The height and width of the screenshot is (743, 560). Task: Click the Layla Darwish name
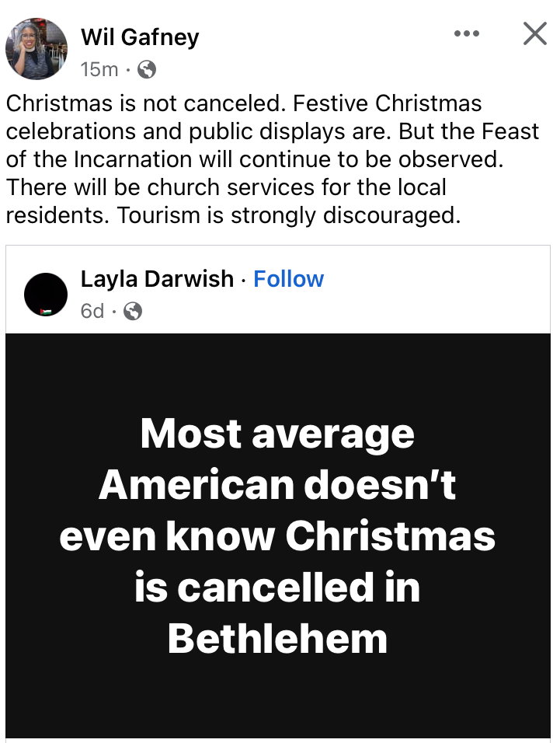157,279
